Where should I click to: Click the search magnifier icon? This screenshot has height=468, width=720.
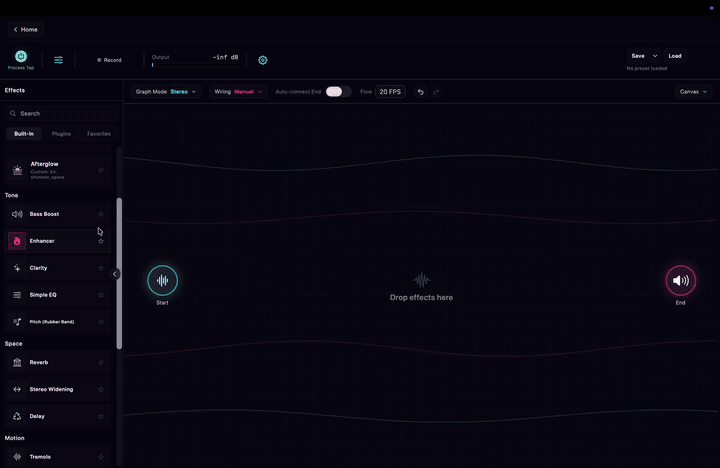click(13, 113)
